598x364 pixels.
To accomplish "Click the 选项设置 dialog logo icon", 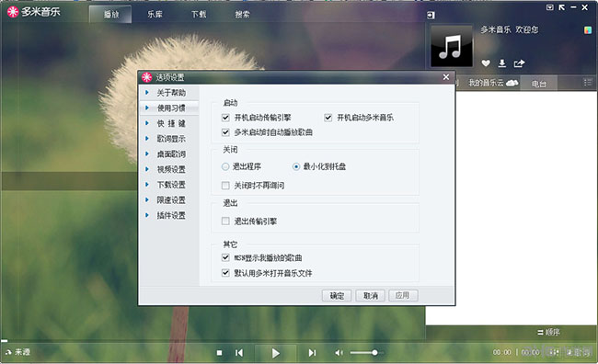I will pos(147,77).
